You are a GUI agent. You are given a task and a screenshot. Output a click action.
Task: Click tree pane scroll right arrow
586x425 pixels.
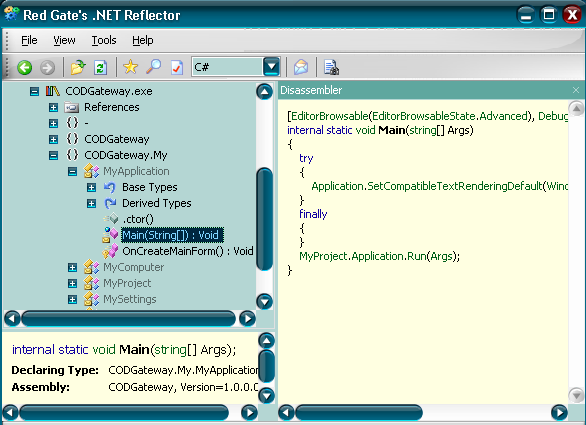247,319
